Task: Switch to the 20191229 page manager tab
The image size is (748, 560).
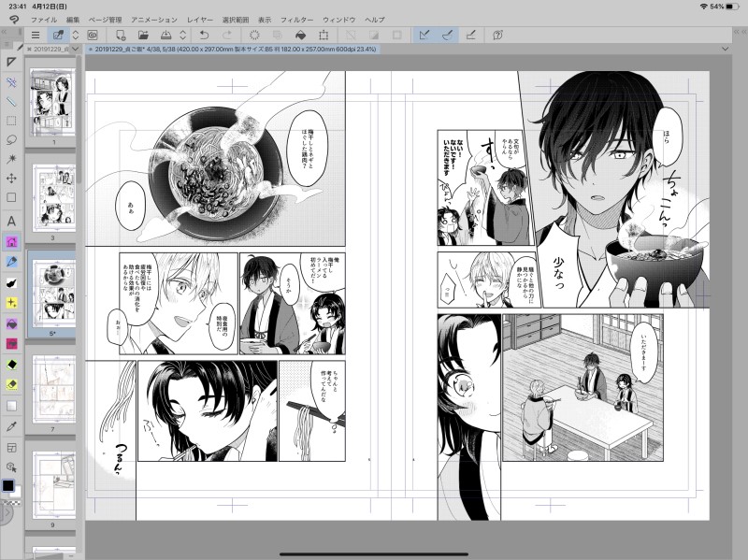Action: [x=49, y=50]
